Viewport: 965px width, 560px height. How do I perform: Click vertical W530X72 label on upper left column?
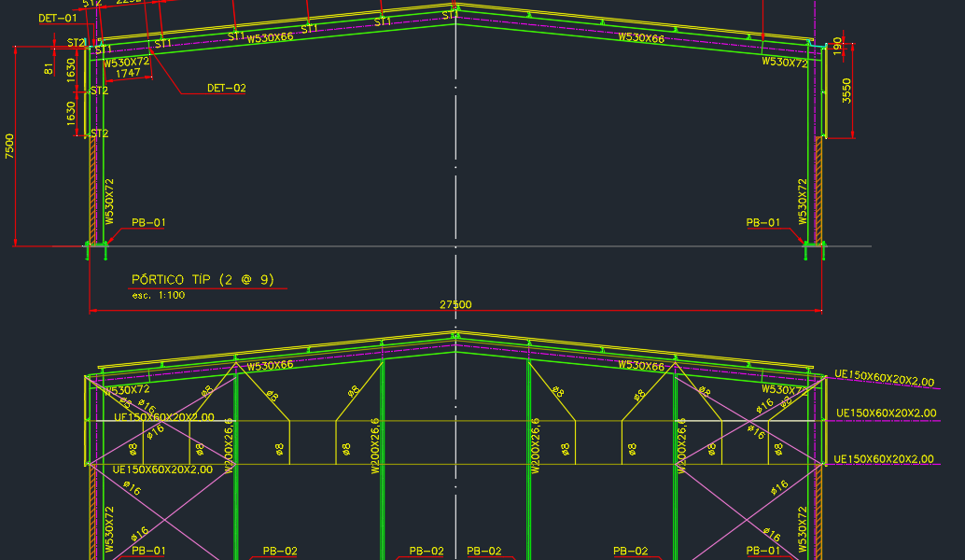point(109,202)
